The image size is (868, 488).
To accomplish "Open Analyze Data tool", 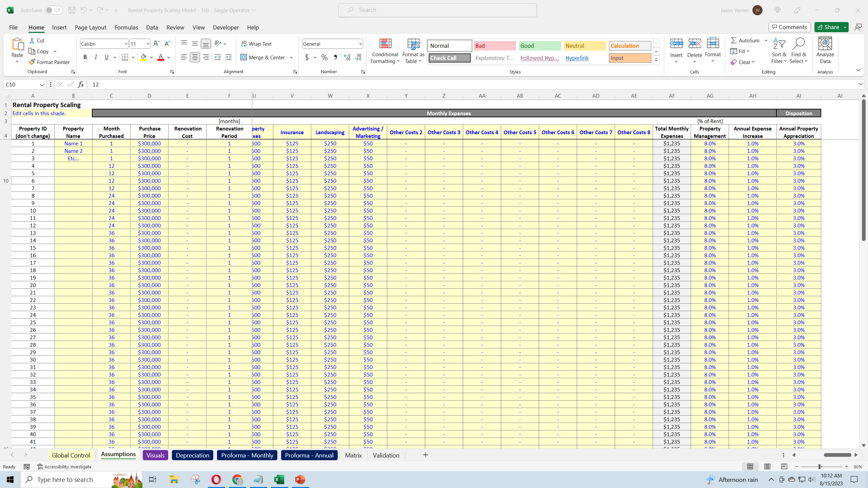I will [825, 50].
